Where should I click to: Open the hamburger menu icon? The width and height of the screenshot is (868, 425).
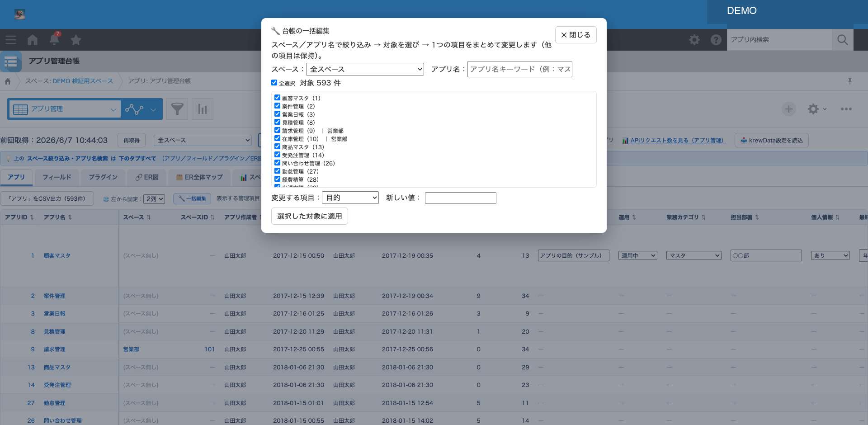pos(11,40)
